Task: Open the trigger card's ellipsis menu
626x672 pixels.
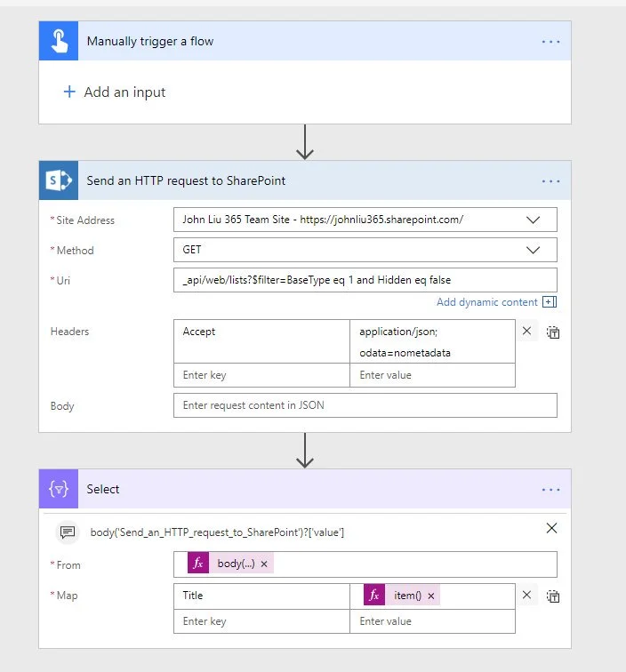Action: 551,42
